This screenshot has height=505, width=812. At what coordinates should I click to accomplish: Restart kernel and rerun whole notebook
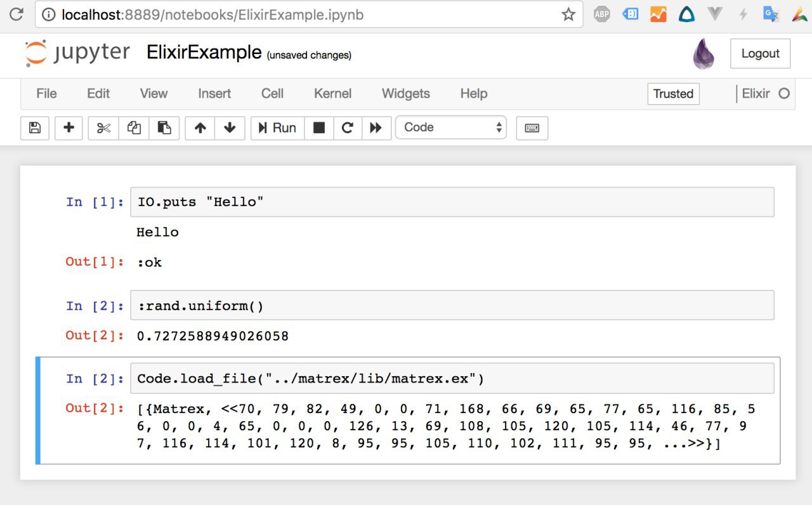376,128
